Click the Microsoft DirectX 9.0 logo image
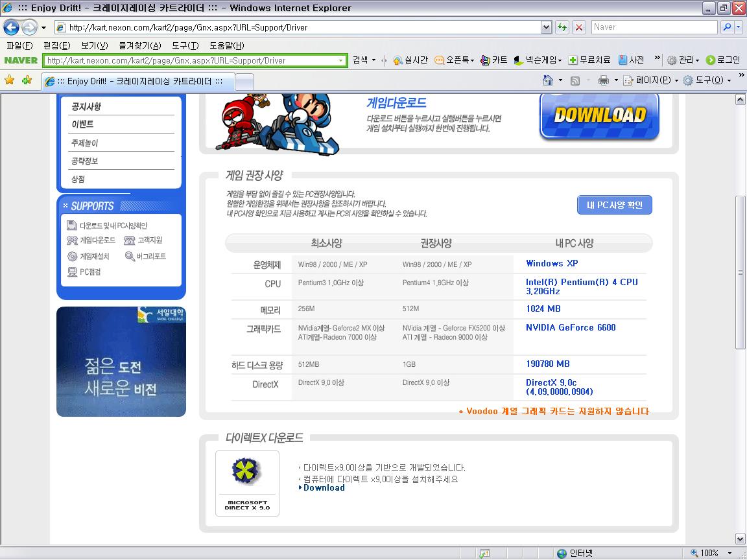Screen dimensions: 747x560 pos(247,484)
